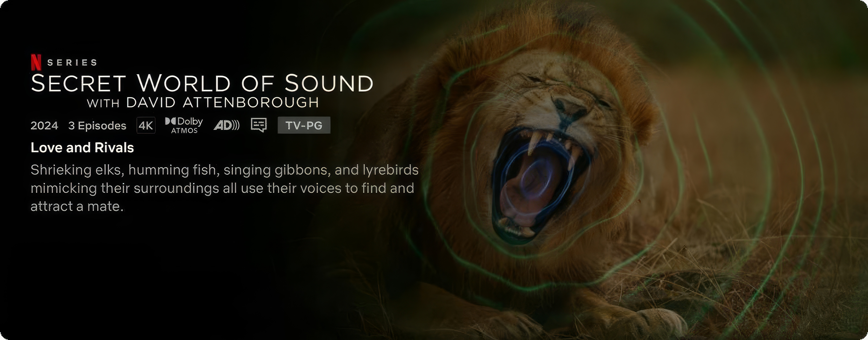Click the with David Attenborough subtitle
The height and width of the screenshot is (340, 868).
(x=203, y=102)
